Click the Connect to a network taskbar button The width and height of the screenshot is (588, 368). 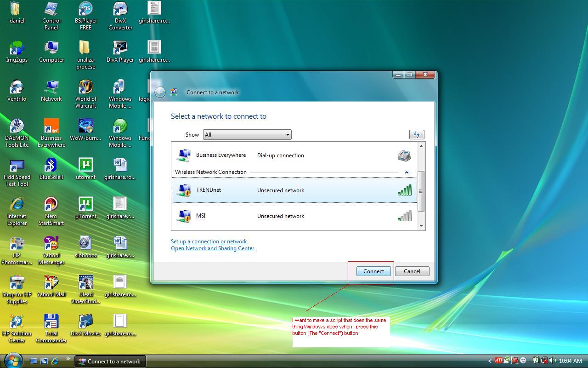point(110,361)
